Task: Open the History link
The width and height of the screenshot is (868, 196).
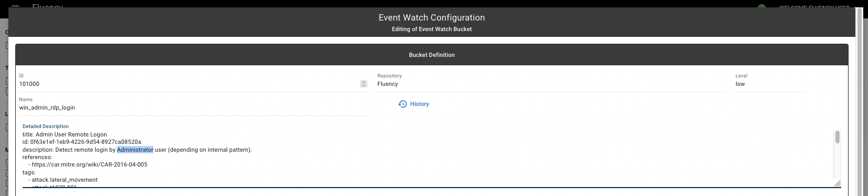Action: (414, 104)
